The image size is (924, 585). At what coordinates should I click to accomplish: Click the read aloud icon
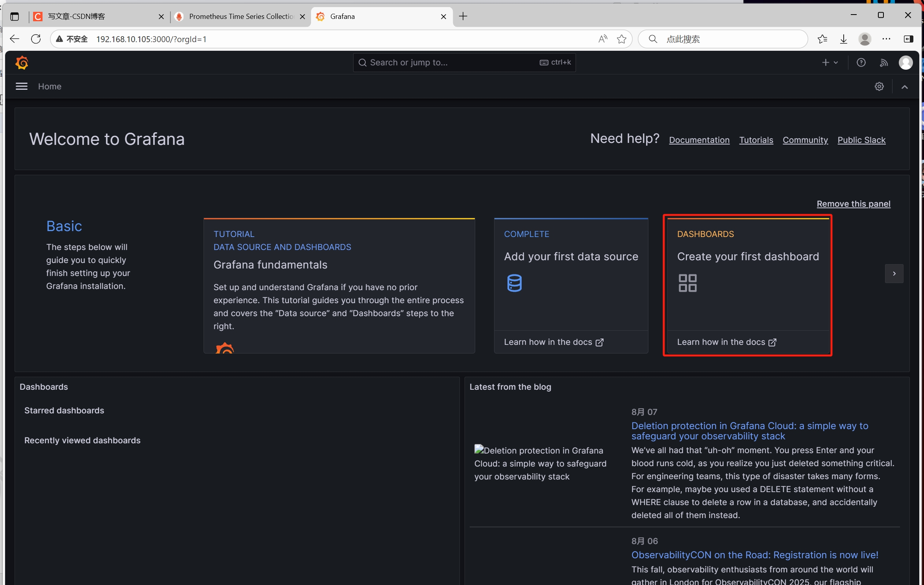tap(603, 39)
